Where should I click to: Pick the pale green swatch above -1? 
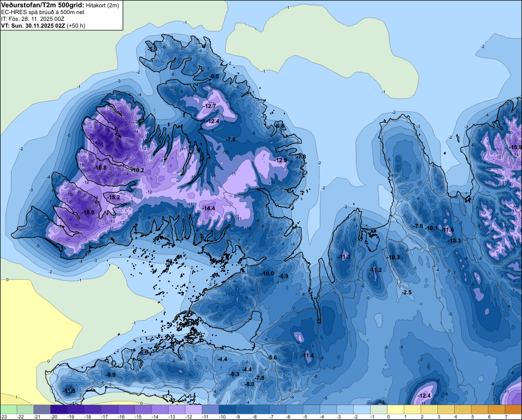coord(379,410)
